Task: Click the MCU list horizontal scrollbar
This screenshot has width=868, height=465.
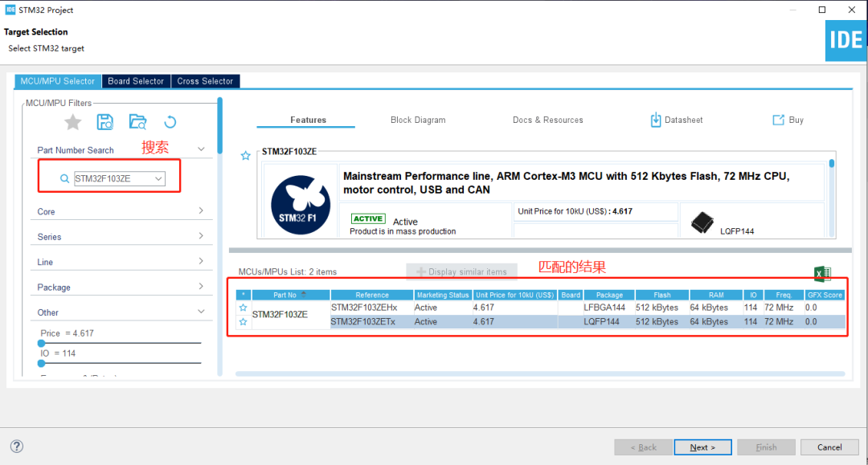Action: tap(540, 374)
